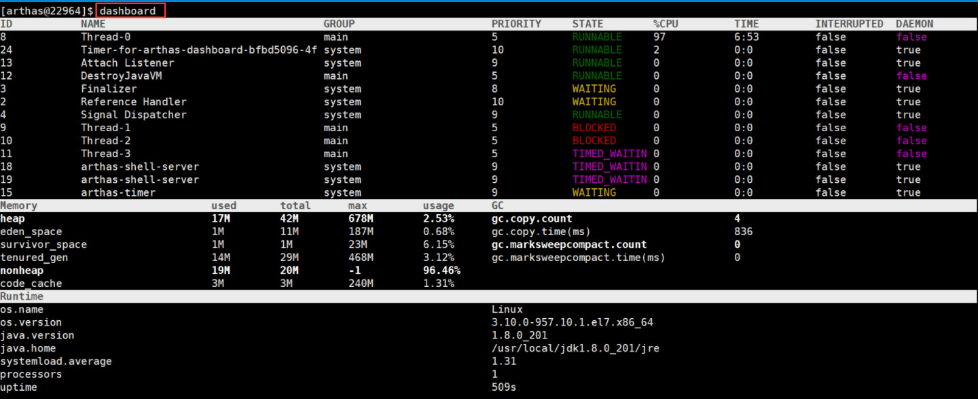Image resolution: width=980 pixels, height=399 pixels.
Task: Select the Finalizer thread name
Action: click(109, 88)
